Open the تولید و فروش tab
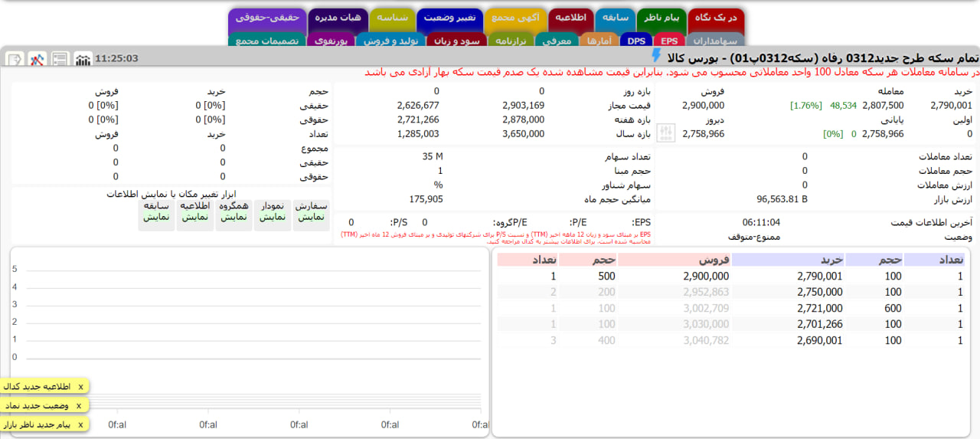Screen dimensions: 980x439 [390, 41]
